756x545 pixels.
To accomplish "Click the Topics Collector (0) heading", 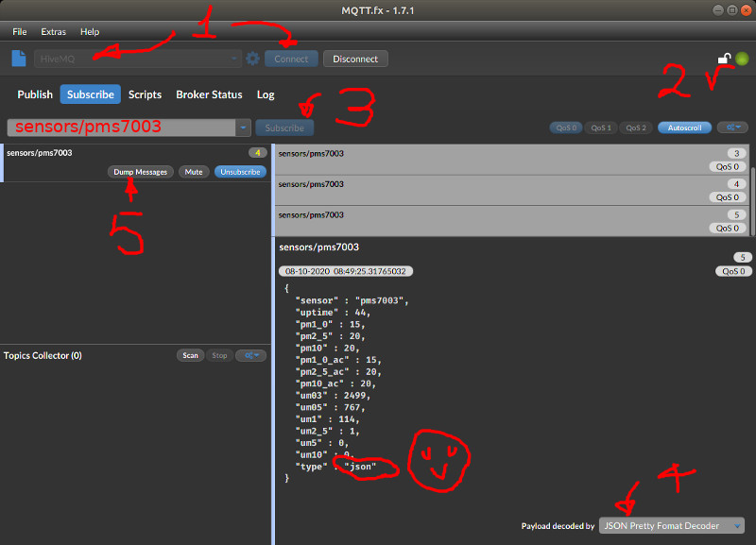I will click(x=43, y=356).
